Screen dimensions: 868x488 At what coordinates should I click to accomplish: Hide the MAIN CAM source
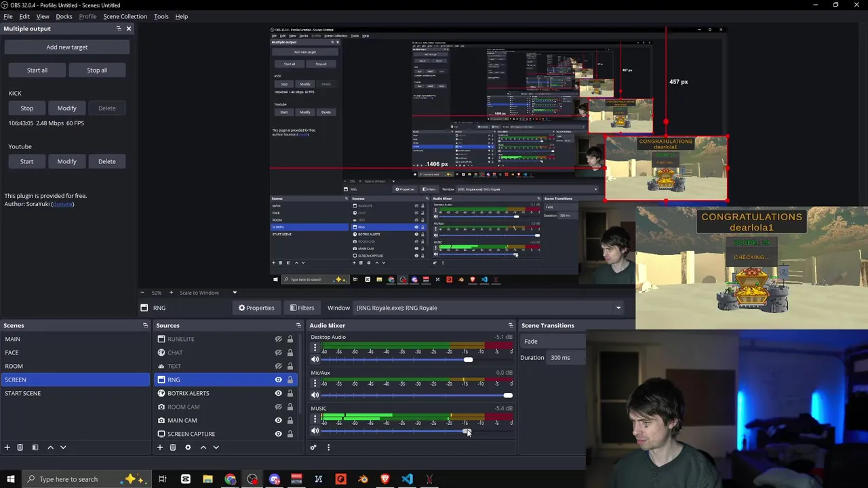click(278, 420)
